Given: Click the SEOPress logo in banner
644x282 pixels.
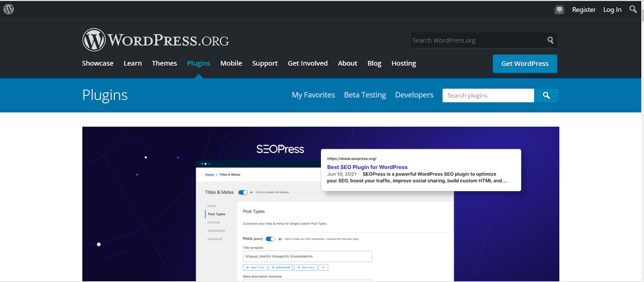Looking at the screenshot, I should pos(280,149).
